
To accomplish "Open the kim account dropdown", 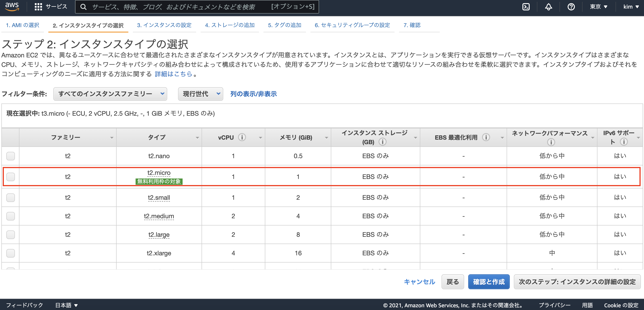I will [x=631, y=7].
